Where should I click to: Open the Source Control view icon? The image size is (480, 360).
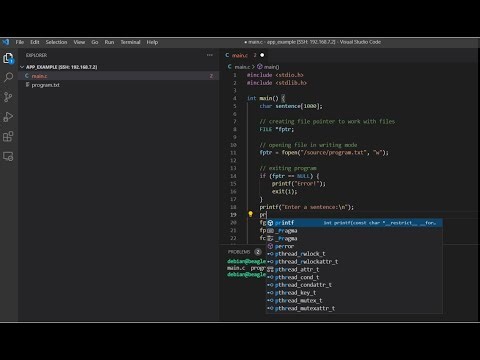point(8,97)
